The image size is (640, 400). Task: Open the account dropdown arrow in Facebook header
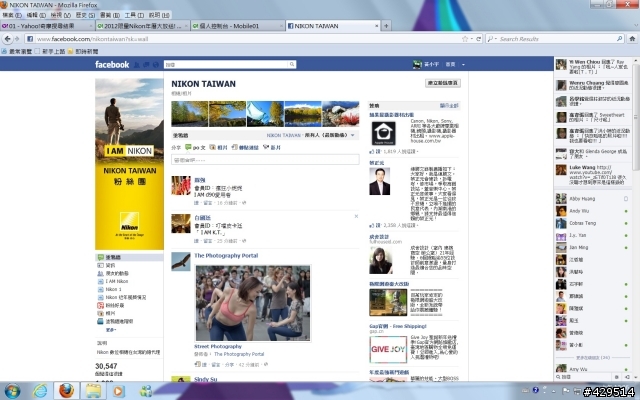click(463, 64)
